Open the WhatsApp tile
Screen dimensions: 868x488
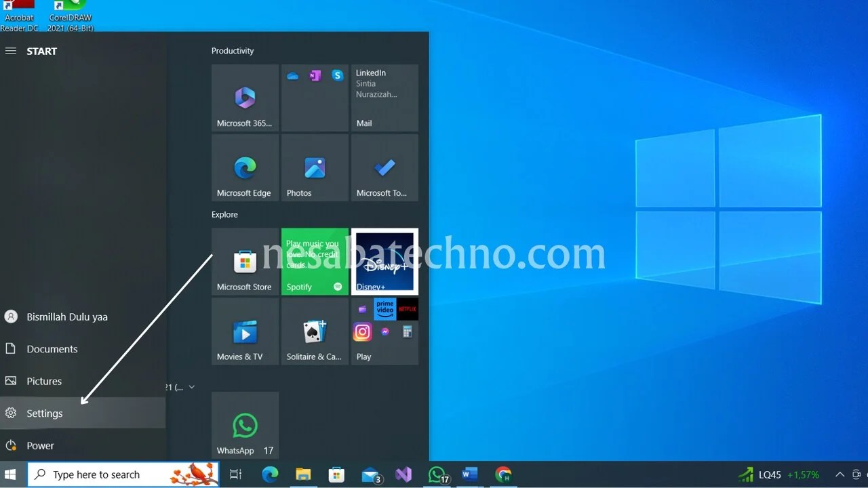pyautogui.click(x=245, y=425)
